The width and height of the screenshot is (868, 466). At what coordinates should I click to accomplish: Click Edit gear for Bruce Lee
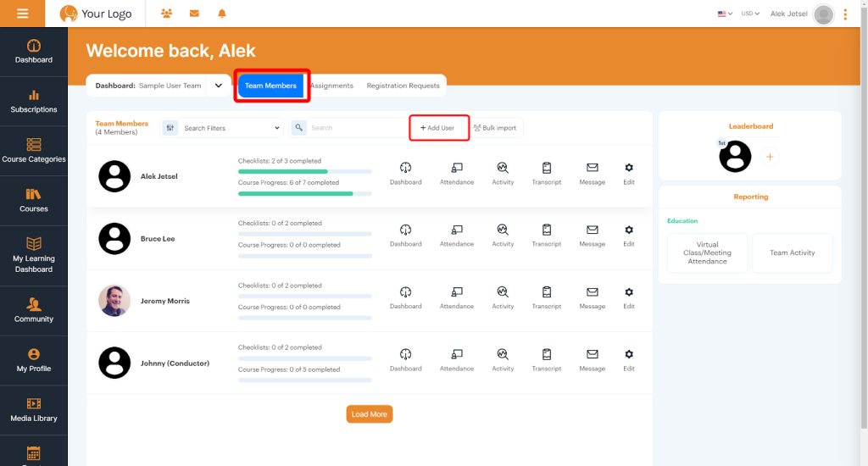pyautogui.click(x=628, y=230)
